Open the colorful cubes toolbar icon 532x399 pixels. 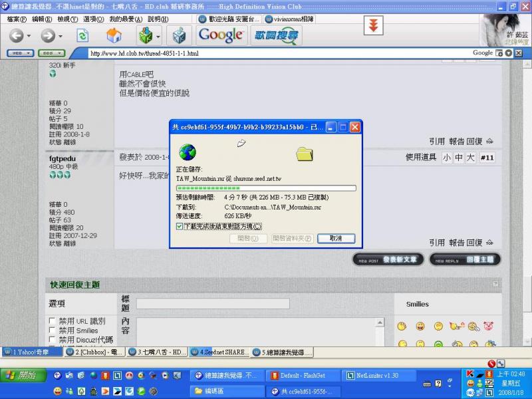click(x=146, y=35)
